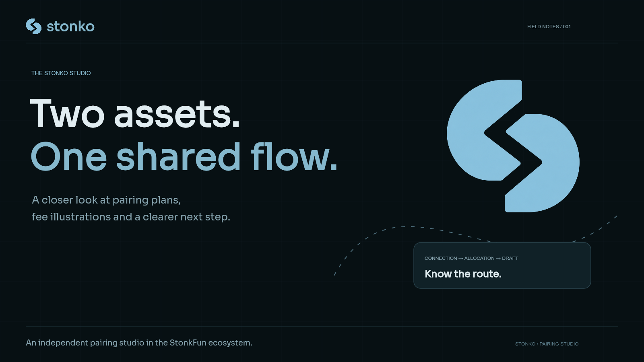Click "fee illustrations and a clearer next step." line
Image resolution: width=644 pixels, height=362 pixels.
click(131, 217)
